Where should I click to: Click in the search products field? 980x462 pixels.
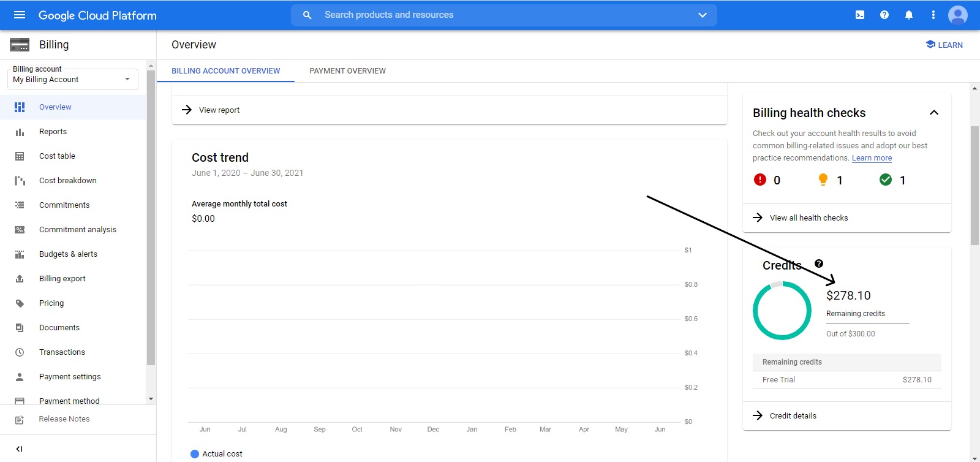pyautogui.click(x=490, y=15)
